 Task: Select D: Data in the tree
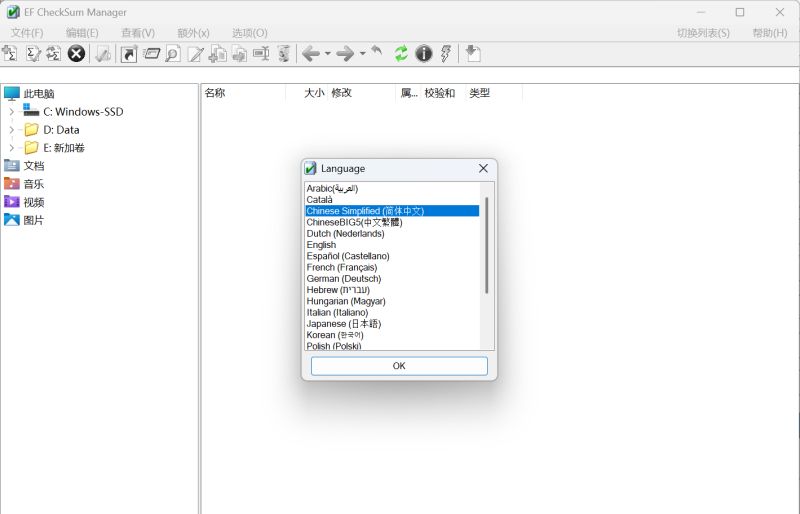(x=61, y=130)
